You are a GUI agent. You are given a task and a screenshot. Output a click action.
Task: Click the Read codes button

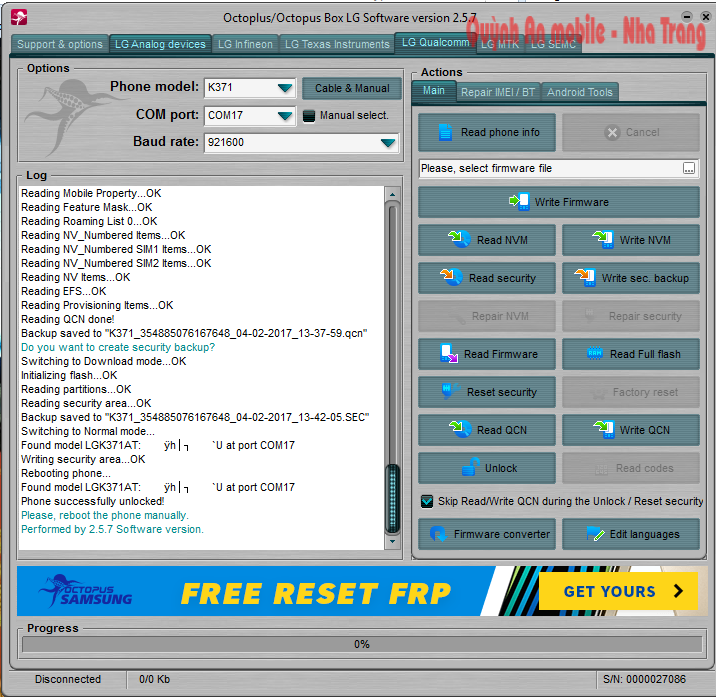631,468
